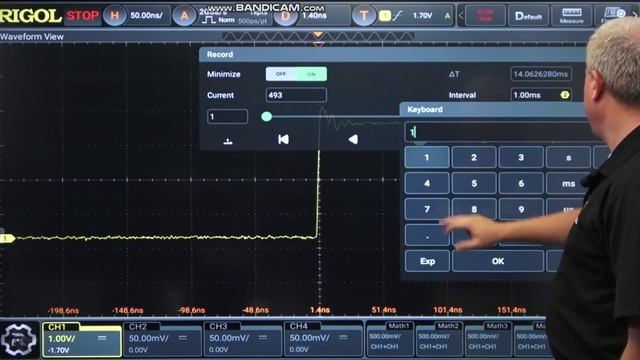Select the Interval field showing 1.00ms

541,95
